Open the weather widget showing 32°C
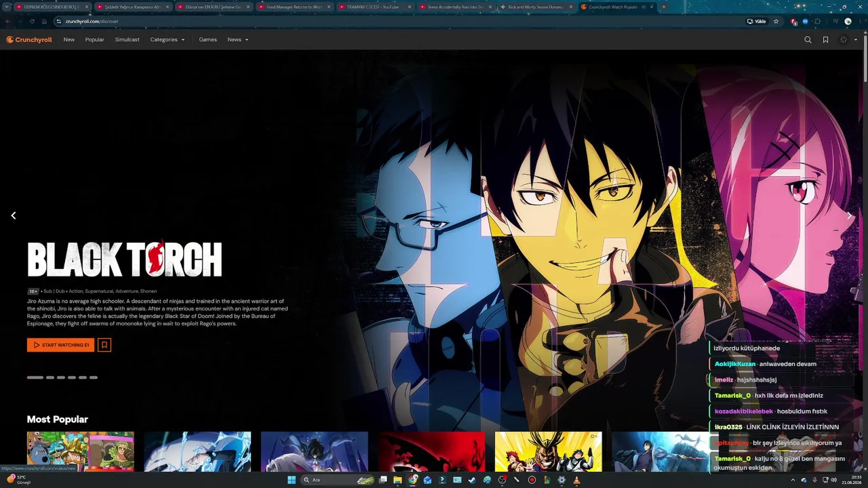Image resolution: width=868 pixels, height=488 pixels. click(17, 479)
